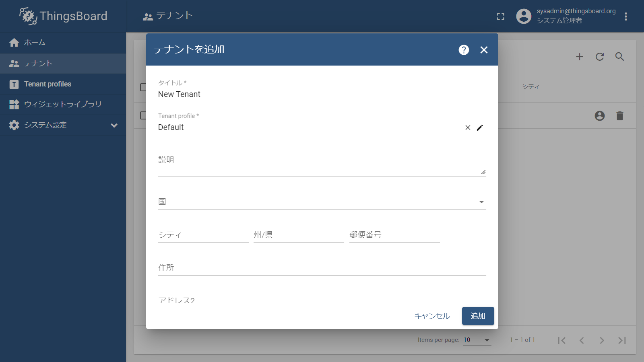The image size is (644, 362).
Task: Edit tenant profile with the pencil icon
Action: point(480,128)
